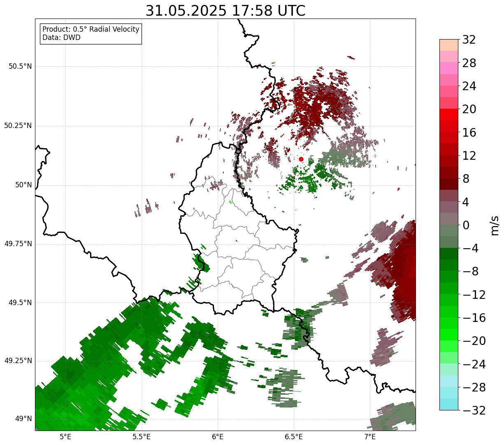The height and width of the screenshot is (445, 504).
Task: Click the colorbar value 8
Action: tap(466, 179)
